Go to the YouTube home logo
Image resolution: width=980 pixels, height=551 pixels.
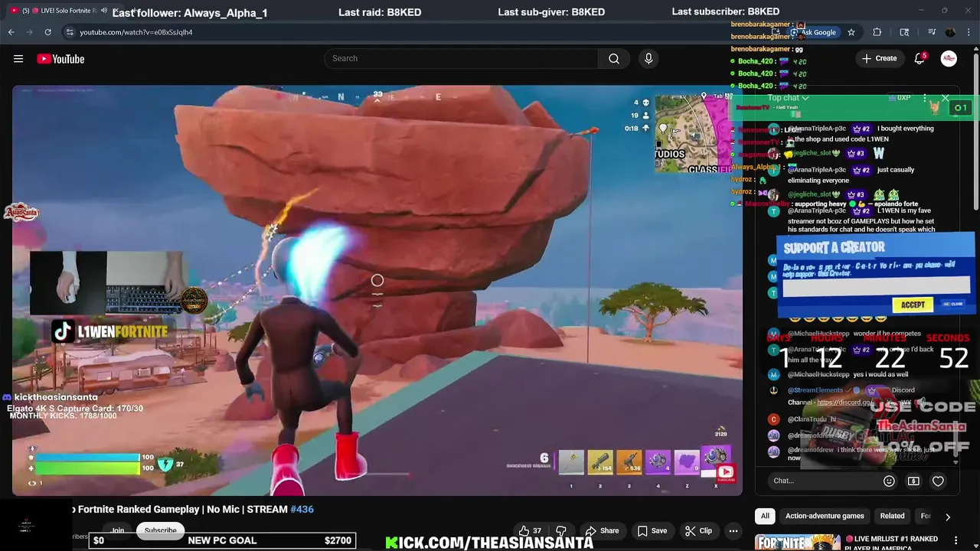(60, 59)
